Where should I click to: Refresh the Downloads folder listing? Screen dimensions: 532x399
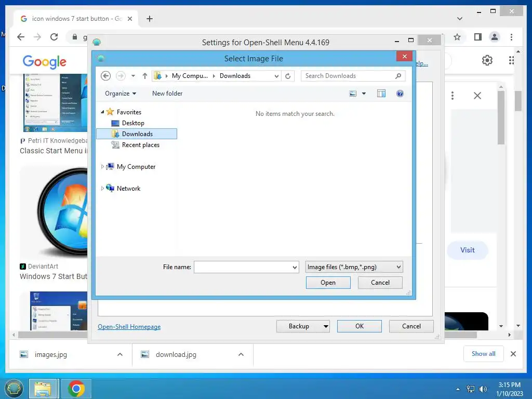point(288,76)
